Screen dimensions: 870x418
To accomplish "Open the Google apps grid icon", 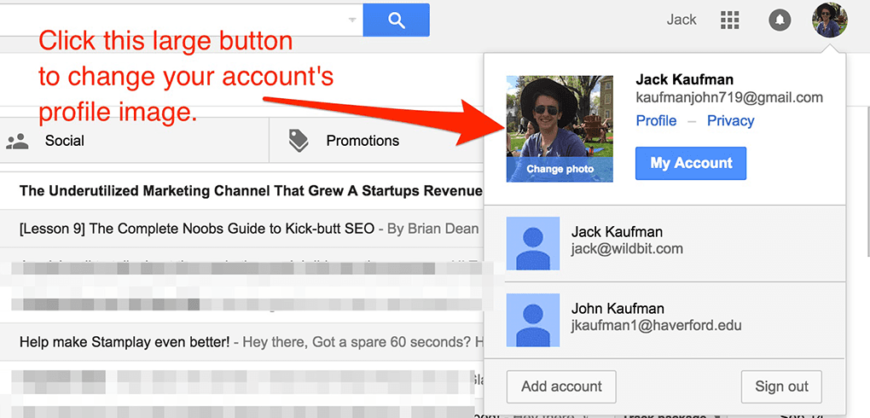I will (730, 20).
